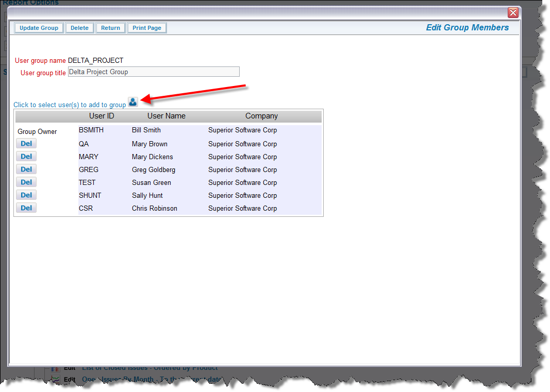Delete MARY from the group
The width and height of the screenshot is (550, 392).
(26, 157)
